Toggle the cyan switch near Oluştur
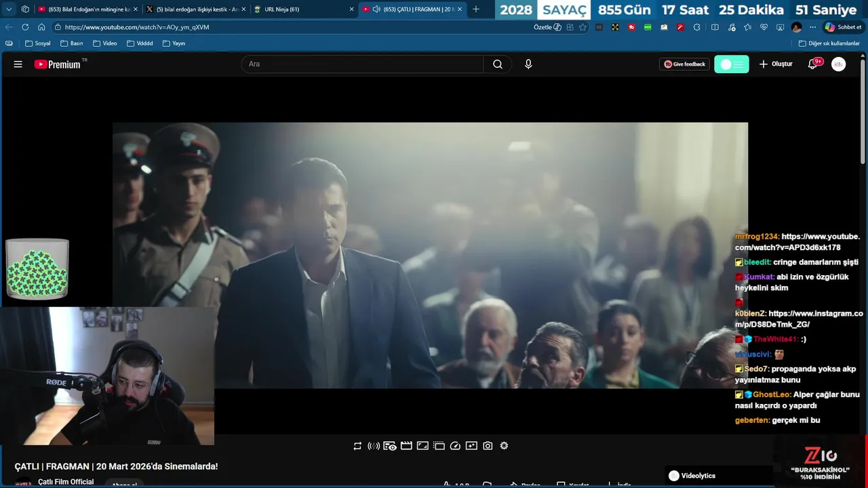The height and width of the screenshot is (488, 868). pos(732,64)
